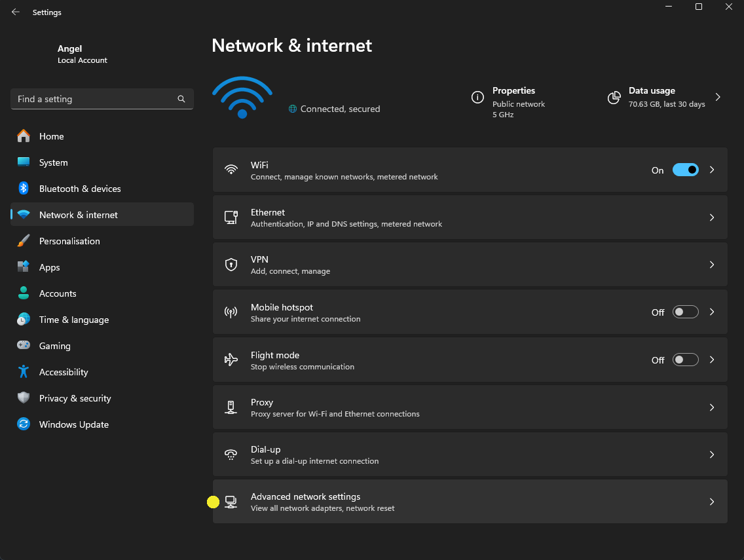Expand Advanced network settings chevron
Image resolution: width=744 pixels, height=560 pixels.
(x=712, y=502)
